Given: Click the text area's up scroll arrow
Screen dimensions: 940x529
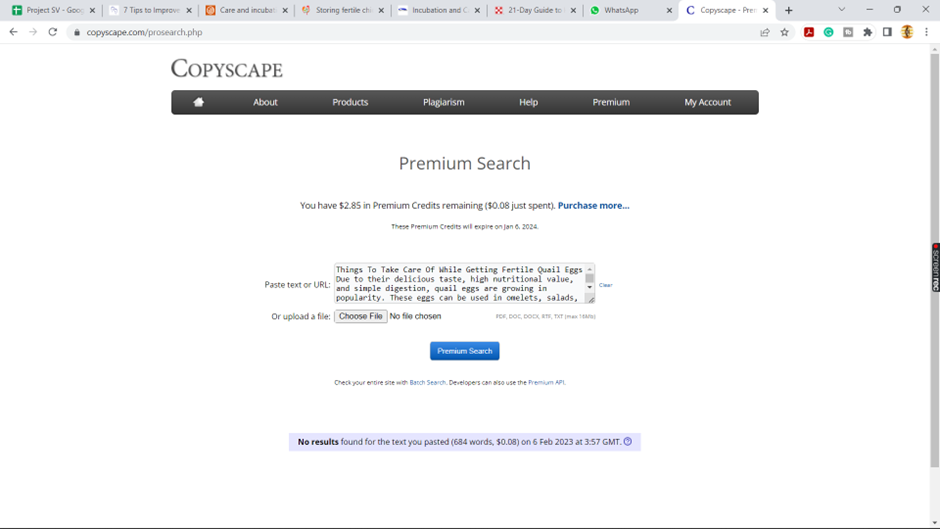Looking at the screenshot, I should pos(590,269).
